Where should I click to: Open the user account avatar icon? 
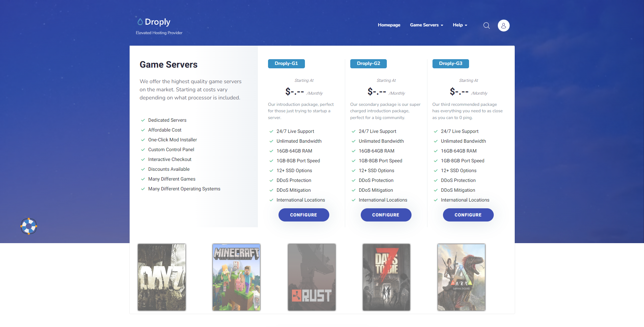click(503, 26)
